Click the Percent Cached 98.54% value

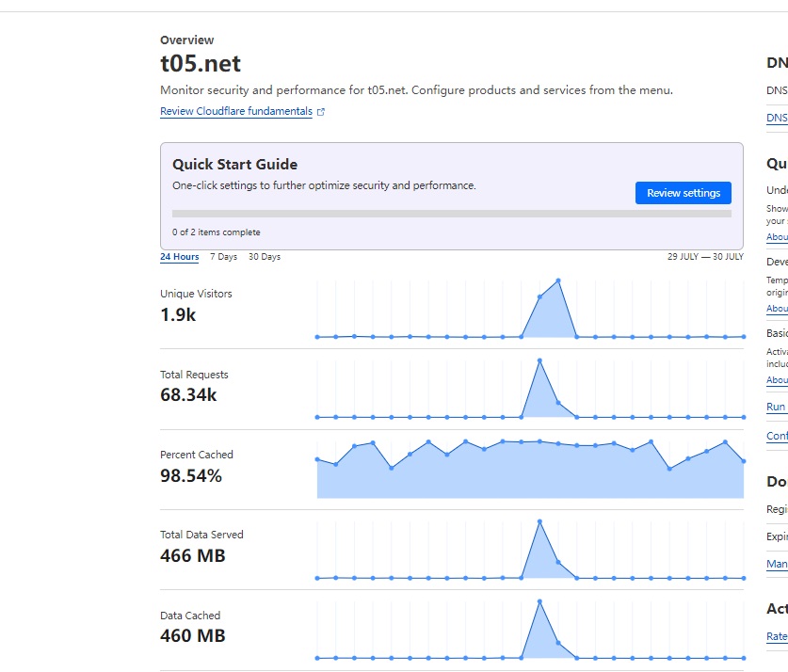pyautogui.click(x=191, y=475)
